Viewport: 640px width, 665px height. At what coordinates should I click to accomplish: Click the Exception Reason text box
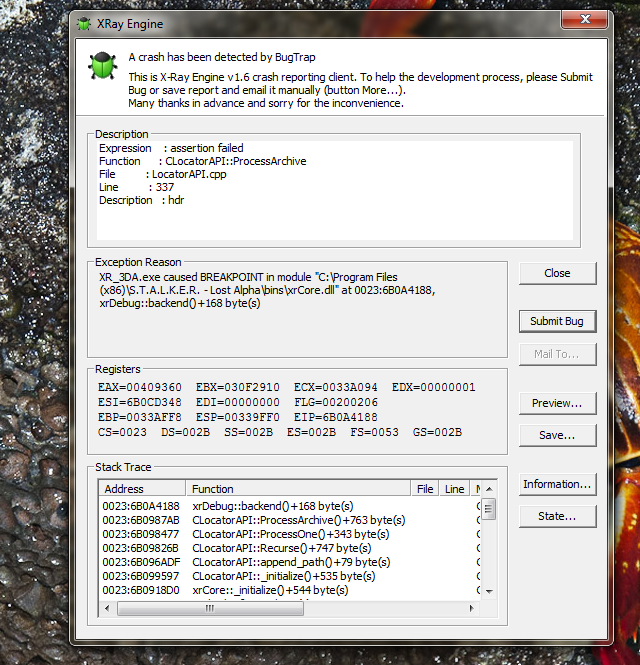click(x=297, y=310)
